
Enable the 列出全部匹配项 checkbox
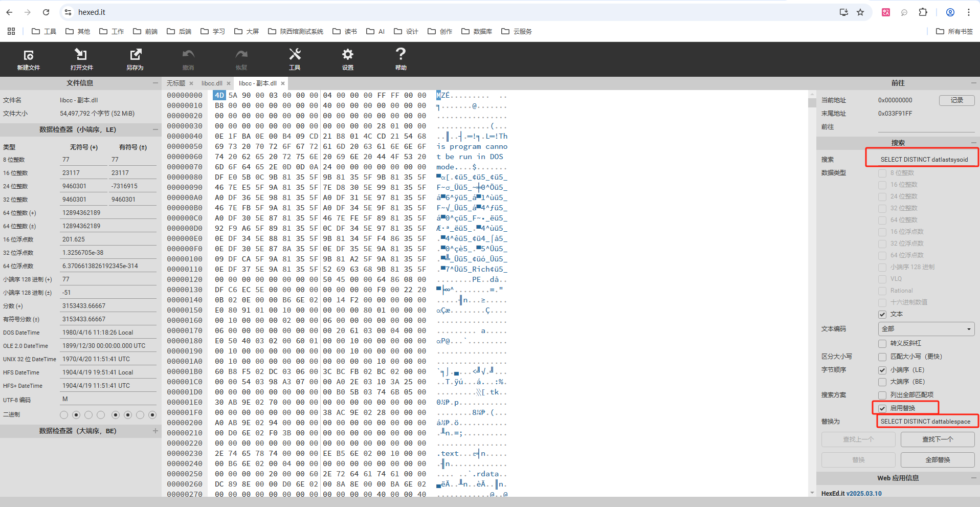pos(882,394)
